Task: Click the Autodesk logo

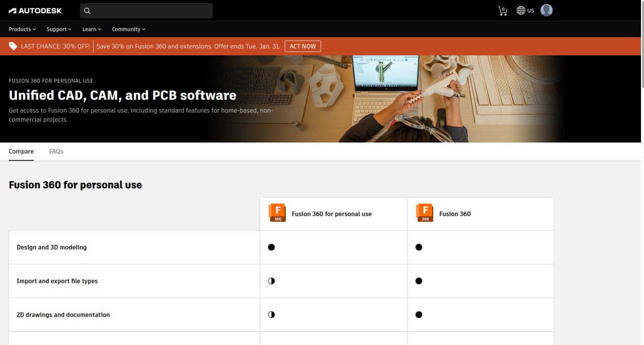Action: coord(35,11)
